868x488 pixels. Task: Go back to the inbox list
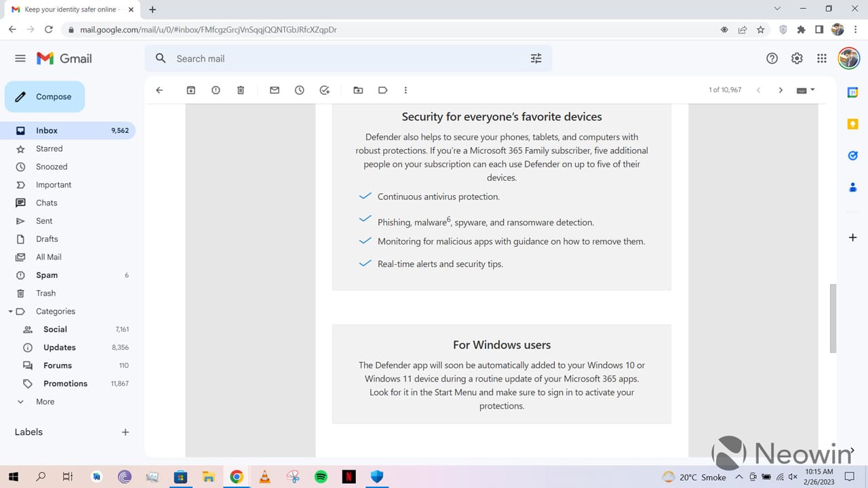[159, 90]
